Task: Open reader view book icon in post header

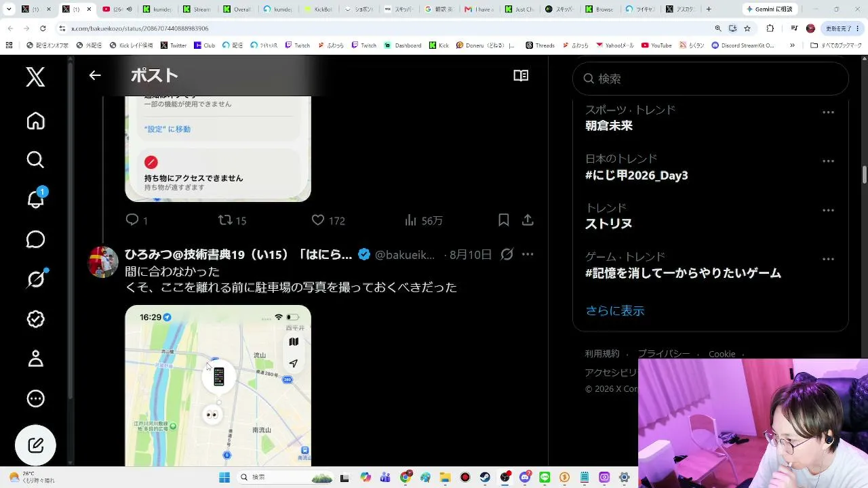Action: pyautogui.click(x=521, y=75)
